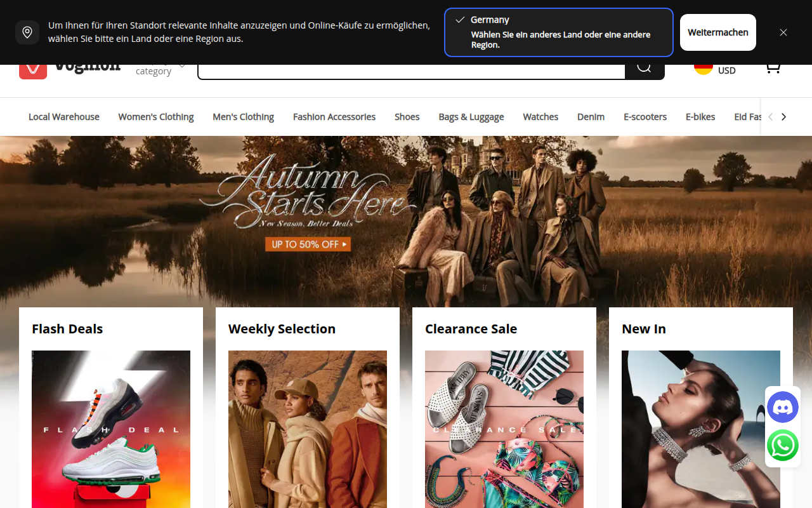Click the location pin icon in banner

(x=27, y=32)
